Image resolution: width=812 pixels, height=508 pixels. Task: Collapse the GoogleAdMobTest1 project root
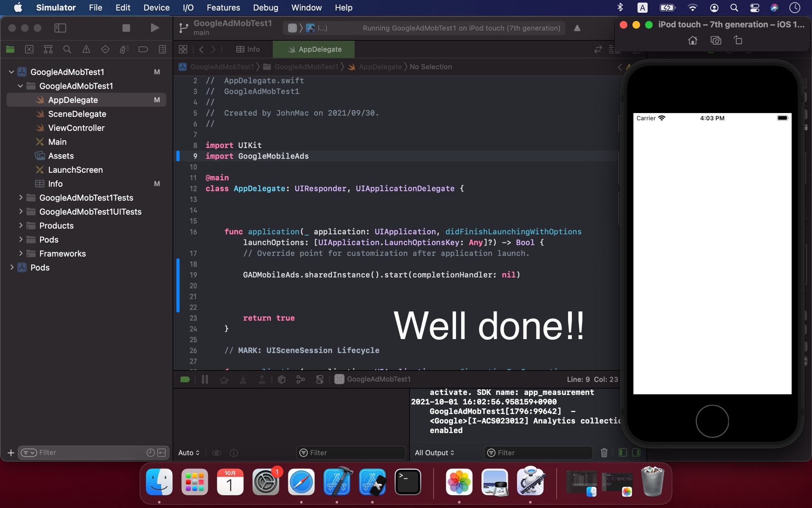click(11, 72)
